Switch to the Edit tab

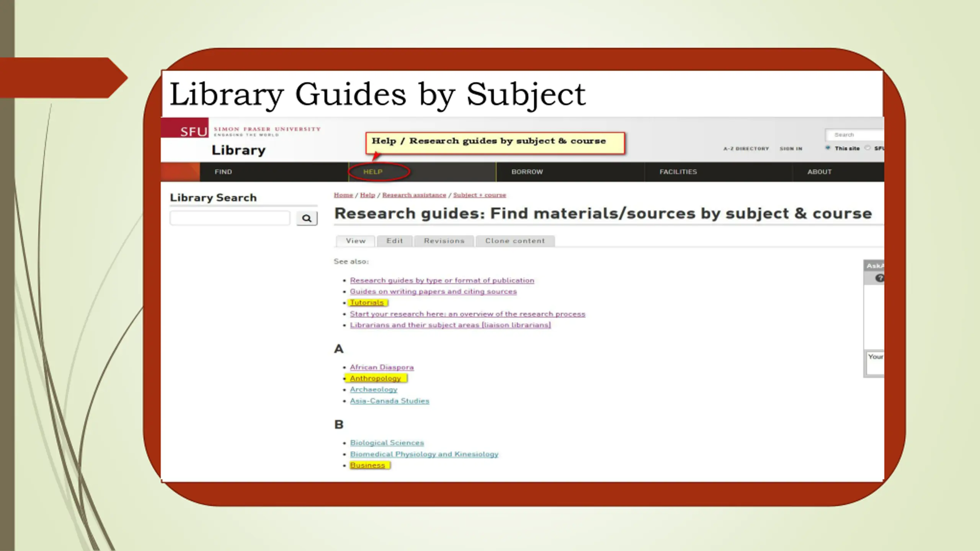(x=395, y=241)
